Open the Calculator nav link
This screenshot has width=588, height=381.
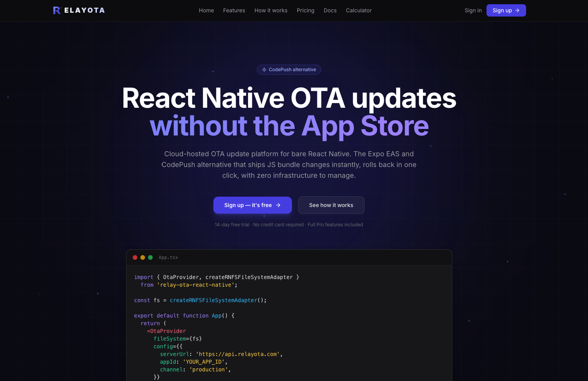[x=359, y=10]
